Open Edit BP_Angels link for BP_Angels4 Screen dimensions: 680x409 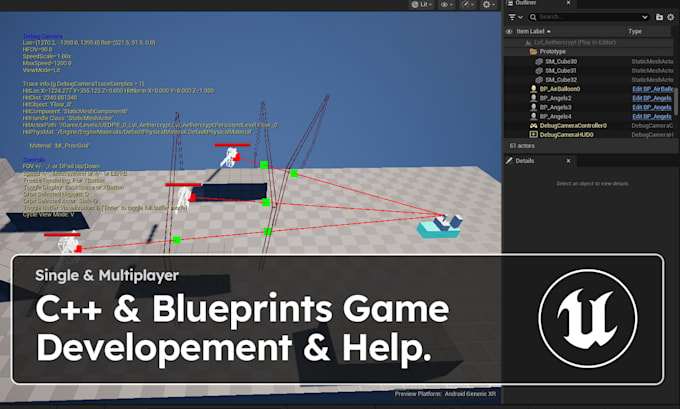651,116
